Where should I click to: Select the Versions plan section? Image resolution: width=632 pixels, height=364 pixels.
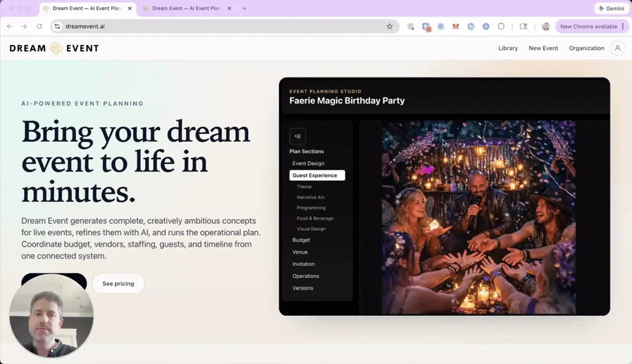(x=302, y=288)
